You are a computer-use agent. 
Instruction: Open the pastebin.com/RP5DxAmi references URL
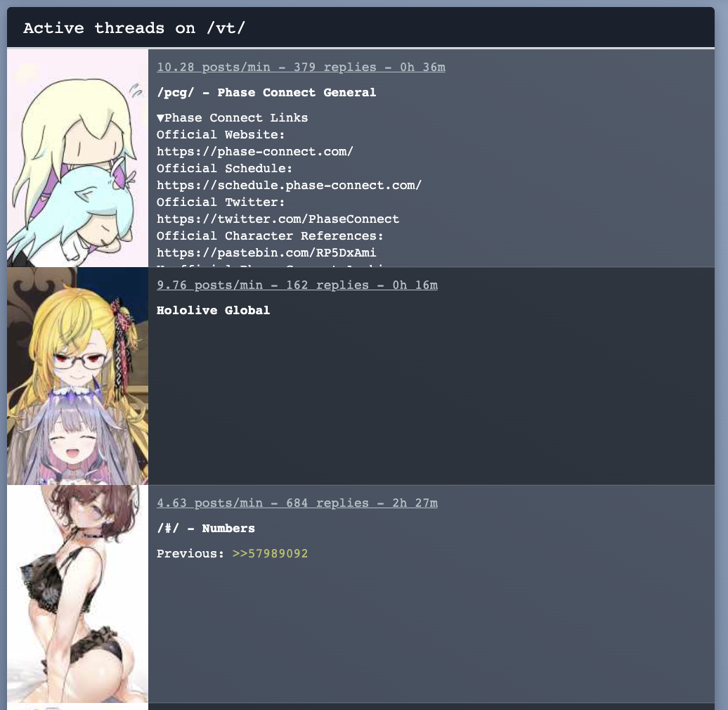266,252
